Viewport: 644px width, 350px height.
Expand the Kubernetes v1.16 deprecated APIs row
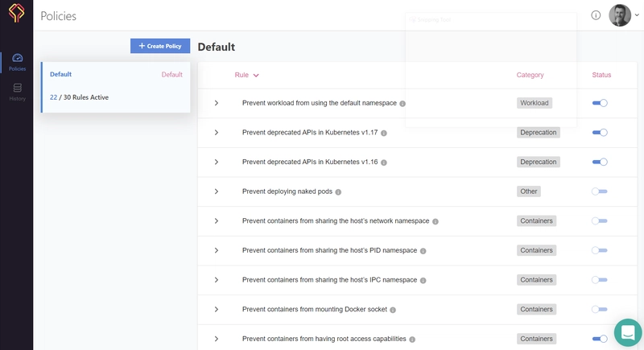click(x=217, y=162)
